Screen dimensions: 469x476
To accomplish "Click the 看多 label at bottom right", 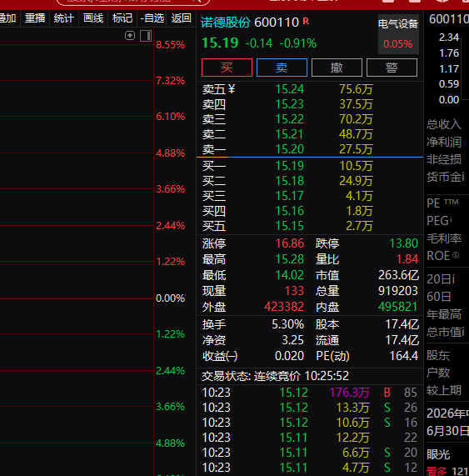I will pos(437,472).
